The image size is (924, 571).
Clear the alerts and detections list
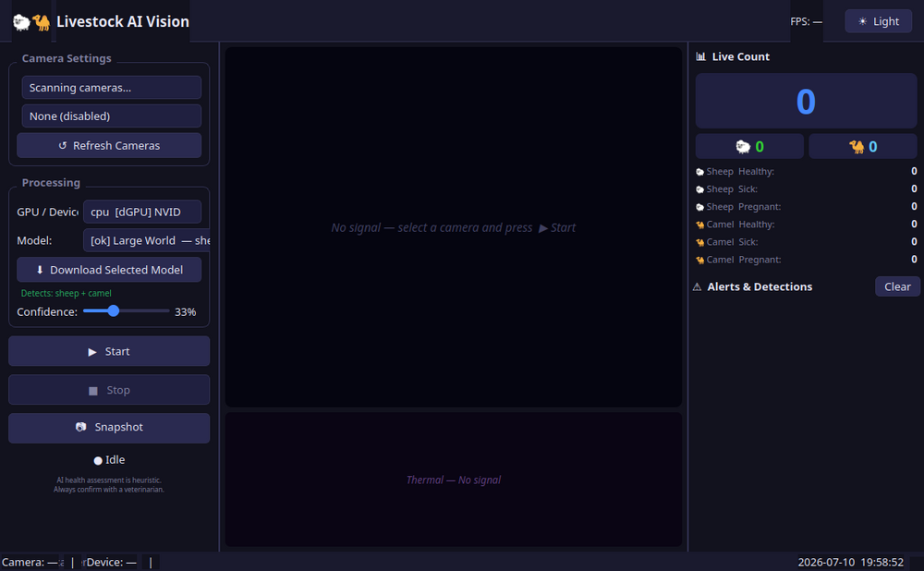pyautogui.click(x=897, y=287)
